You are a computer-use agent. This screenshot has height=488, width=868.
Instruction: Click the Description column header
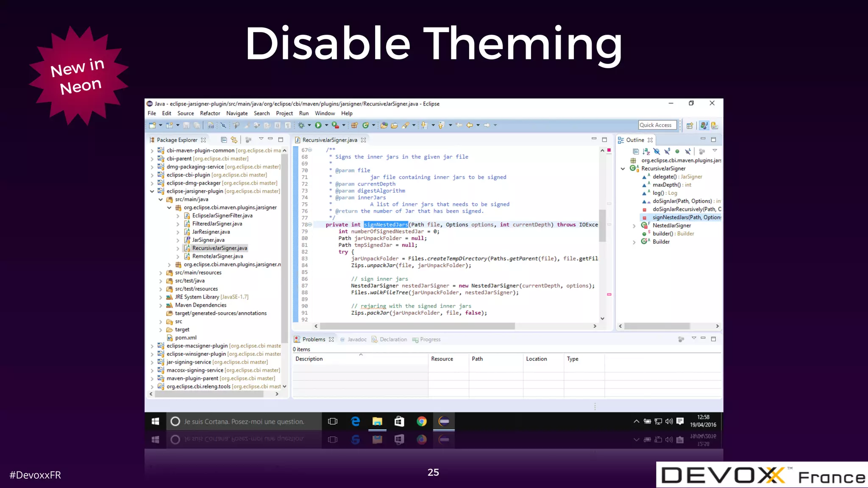point(360,359)
